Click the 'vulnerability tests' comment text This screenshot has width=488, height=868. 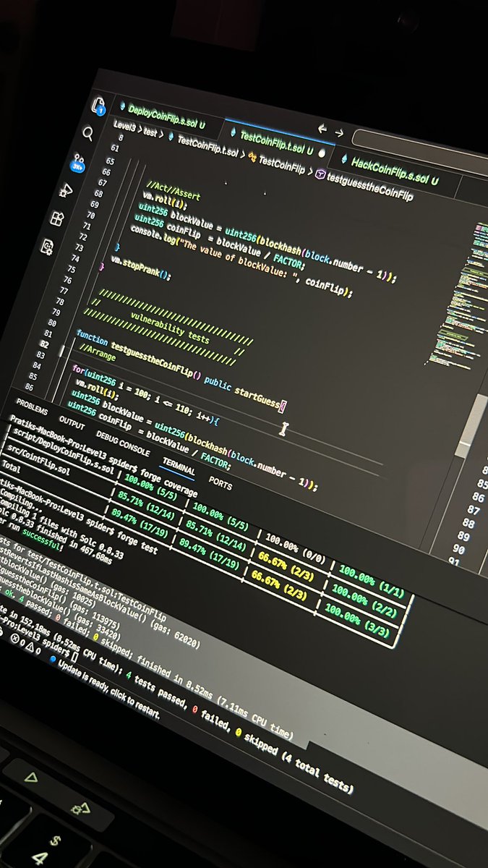point(170,328)
